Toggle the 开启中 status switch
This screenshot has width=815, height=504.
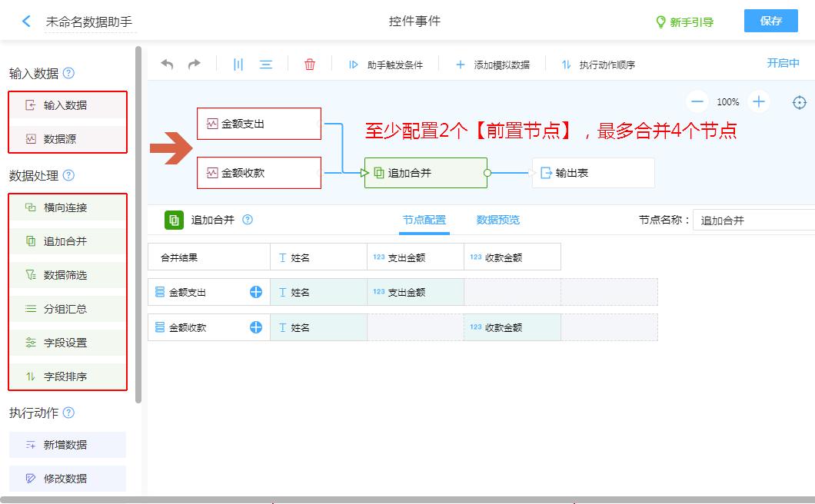(x=783, y=64)
